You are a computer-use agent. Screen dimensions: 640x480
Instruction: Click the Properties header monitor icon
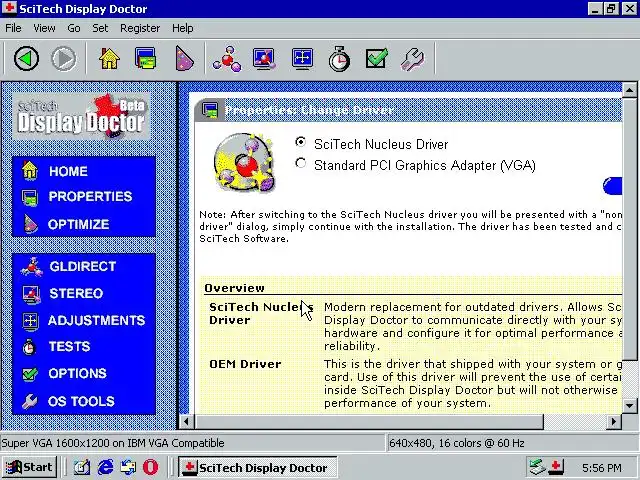point(210,110)
